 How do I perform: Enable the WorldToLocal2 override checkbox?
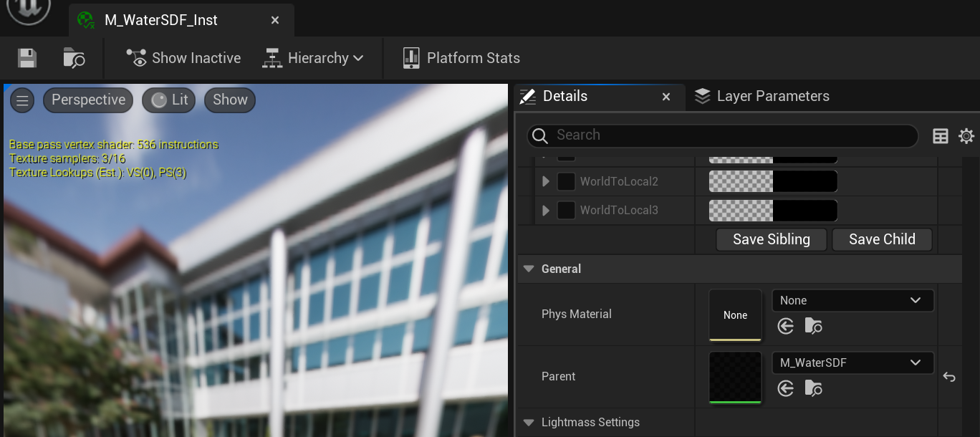[x=567, y=182]
